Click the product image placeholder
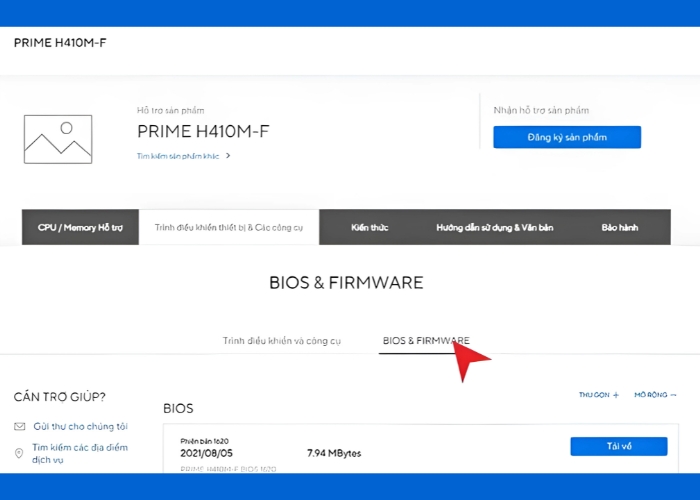 click(58, 139)
